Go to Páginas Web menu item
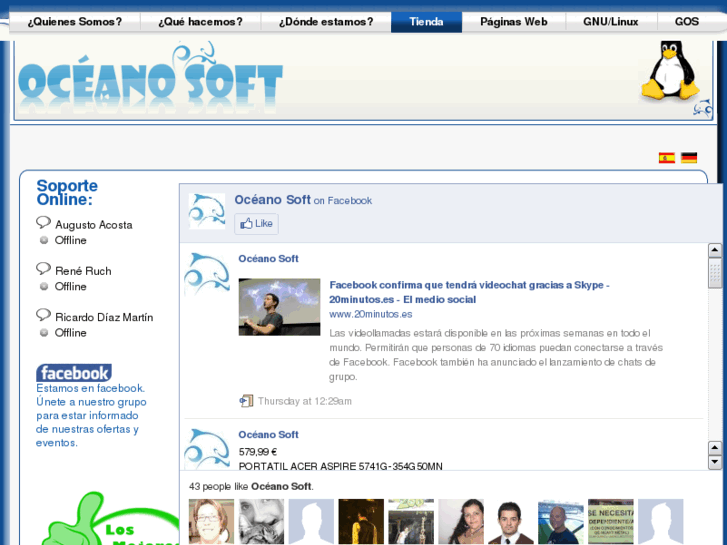 [514, 22]
